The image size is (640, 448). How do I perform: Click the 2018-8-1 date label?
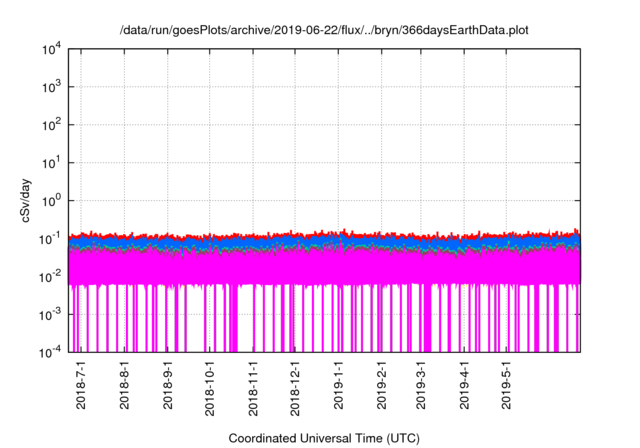124,384
